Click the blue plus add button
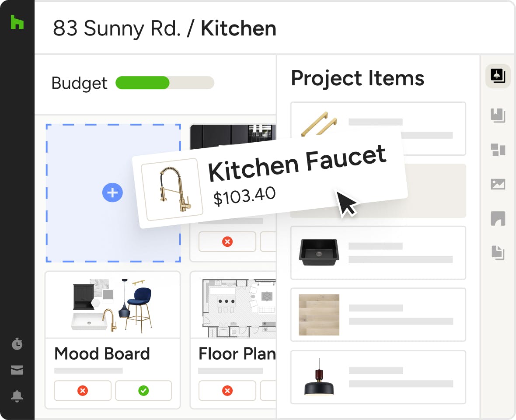 coord(112,192)
